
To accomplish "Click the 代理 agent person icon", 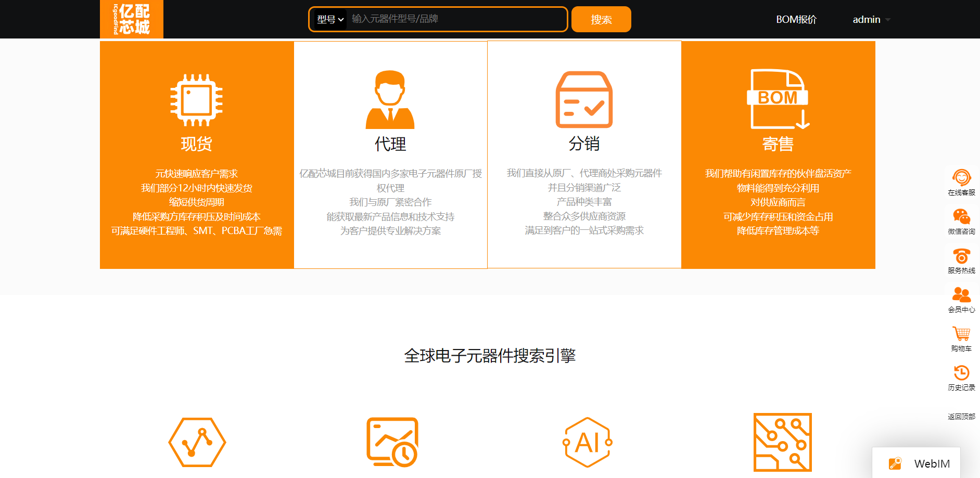I will (x=390, y=99).
